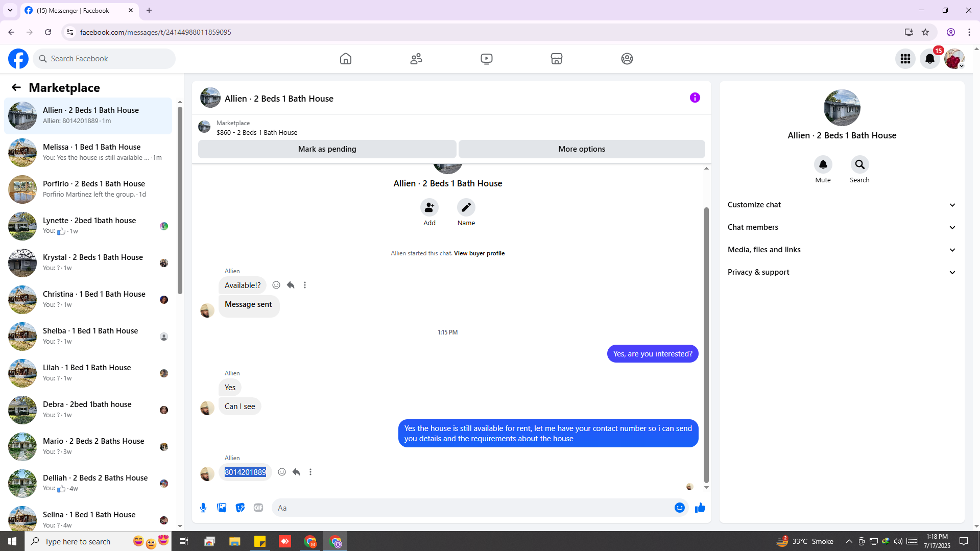The width and height of the screenshot is (980, 551).
Task: Open Mario 2 Beds 2 Baths House chat
Action: (x=88, y=446)
